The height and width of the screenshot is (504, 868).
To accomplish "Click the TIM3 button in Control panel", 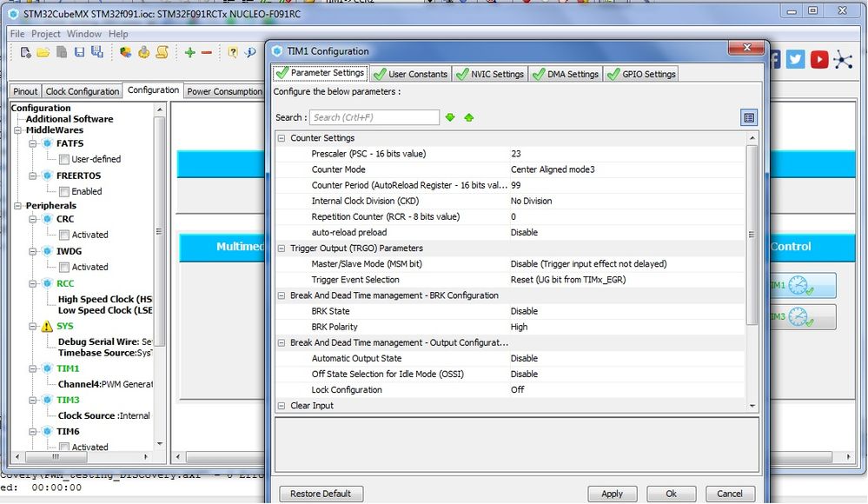I will click(x=802, y=317).
